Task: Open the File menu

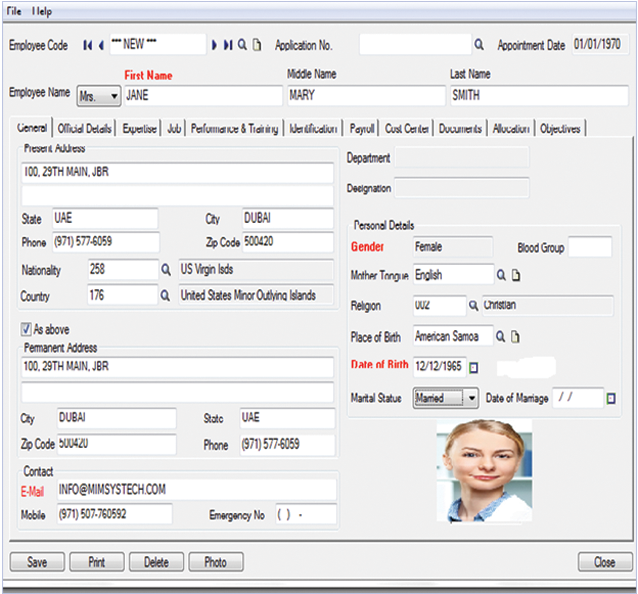Action: [x=14, y=11]
